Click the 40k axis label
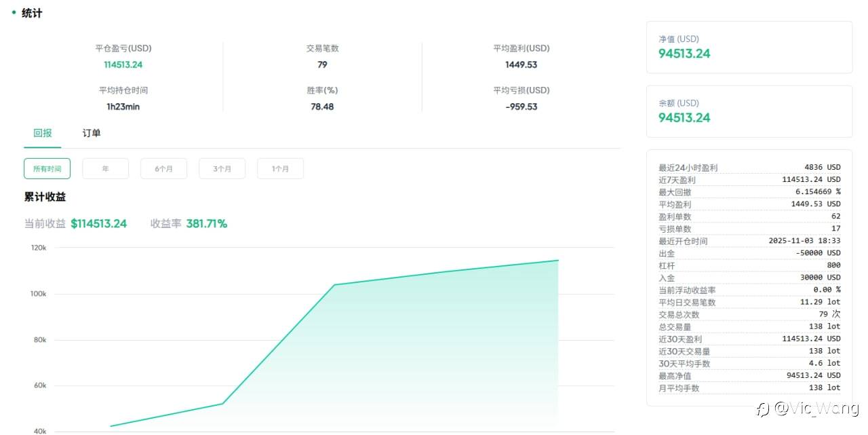The width and height of the screenshot is (868, 435). click(39, 431)
